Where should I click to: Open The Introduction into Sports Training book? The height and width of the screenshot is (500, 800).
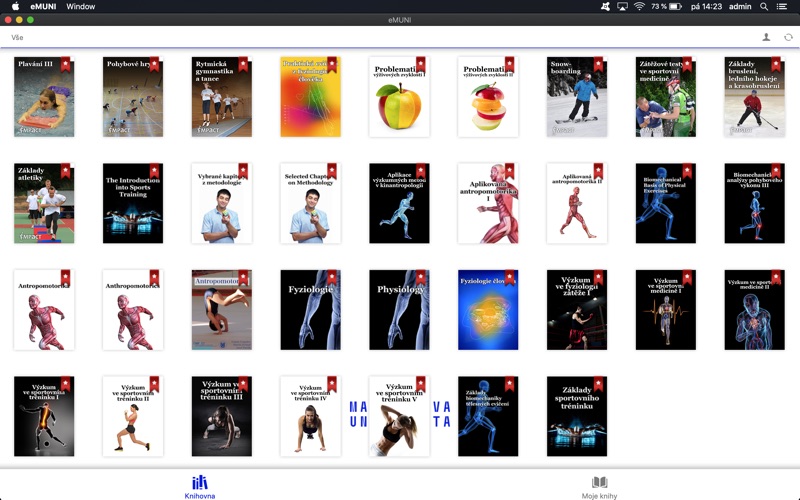click(133, 203)
